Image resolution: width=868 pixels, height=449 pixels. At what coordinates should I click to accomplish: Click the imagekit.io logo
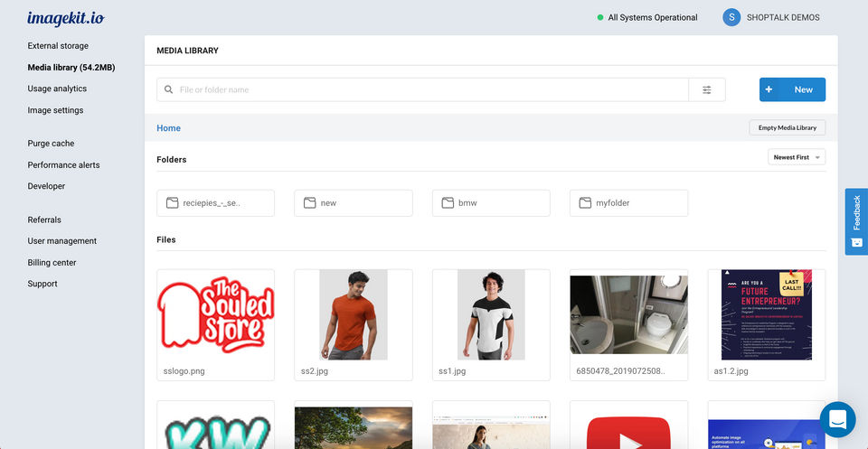[65, 18]
